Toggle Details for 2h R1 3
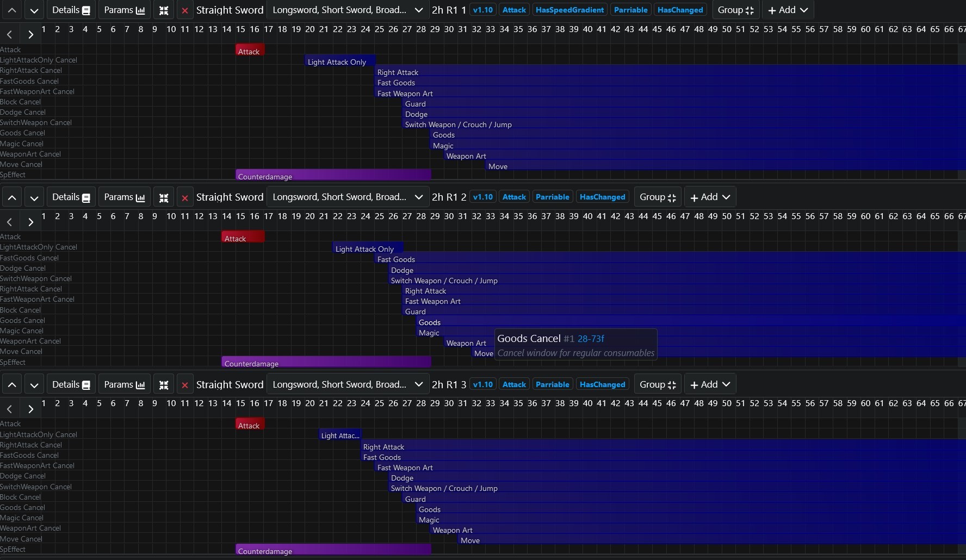The image size is (966, 560). [x=71, y=385]
